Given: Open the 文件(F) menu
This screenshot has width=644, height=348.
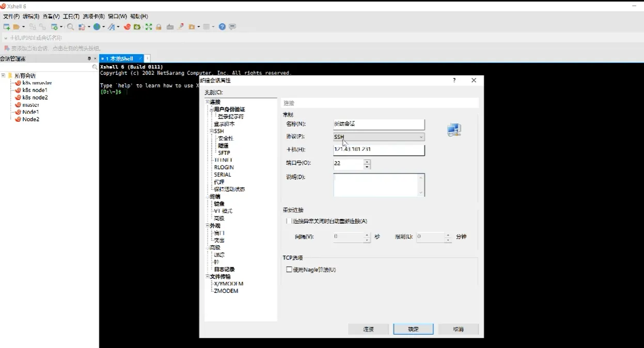Looking at the screenshot, I should coord(11,17).
